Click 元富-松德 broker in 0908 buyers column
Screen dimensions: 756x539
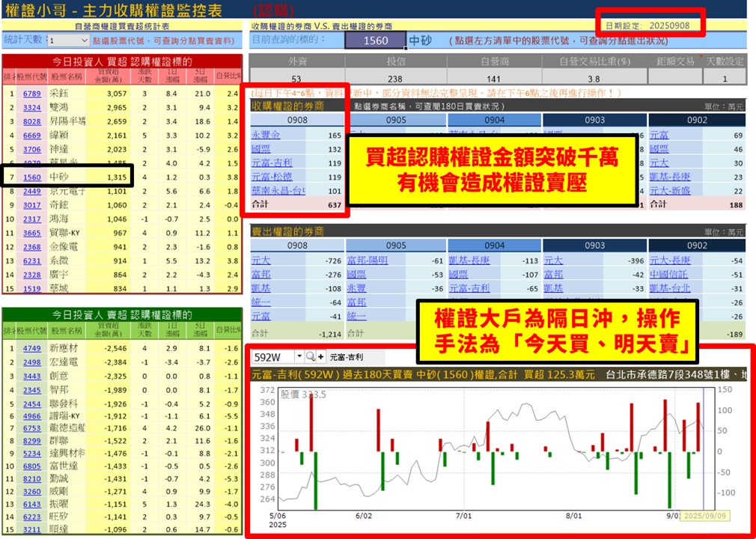coord(272,177)
